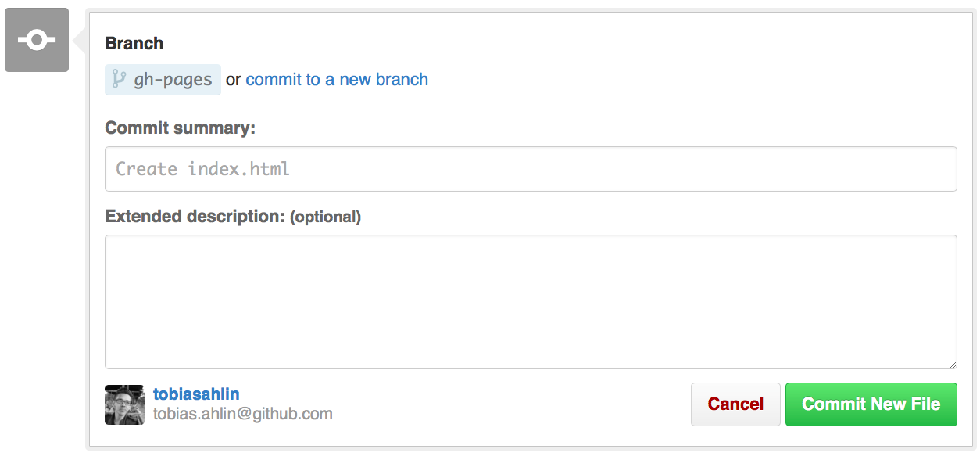980x460 pixels.
Task: Click the Extended description label
Action: pyautogui.click(x=195, y=217)
